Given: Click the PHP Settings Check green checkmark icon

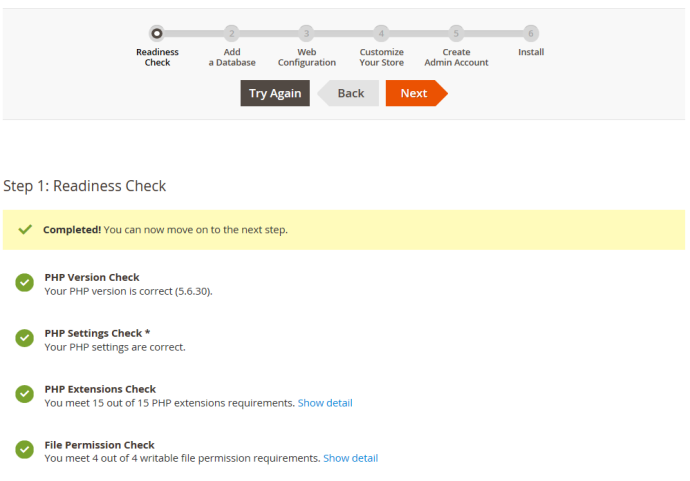Looking at the screenshot, I should [25, 339].
